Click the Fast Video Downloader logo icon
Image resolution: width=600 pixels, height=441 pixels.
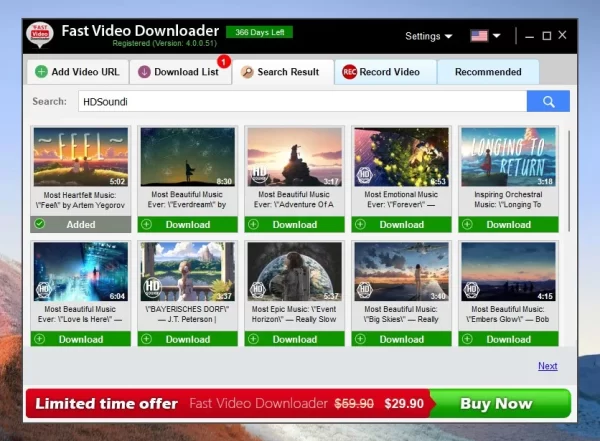click(x=40, y=35)
